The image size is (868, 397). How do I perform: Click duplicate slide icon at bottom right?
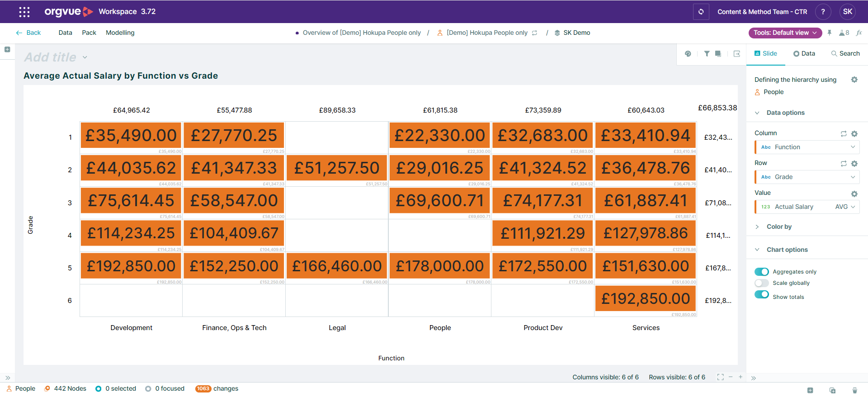(832, 390)
